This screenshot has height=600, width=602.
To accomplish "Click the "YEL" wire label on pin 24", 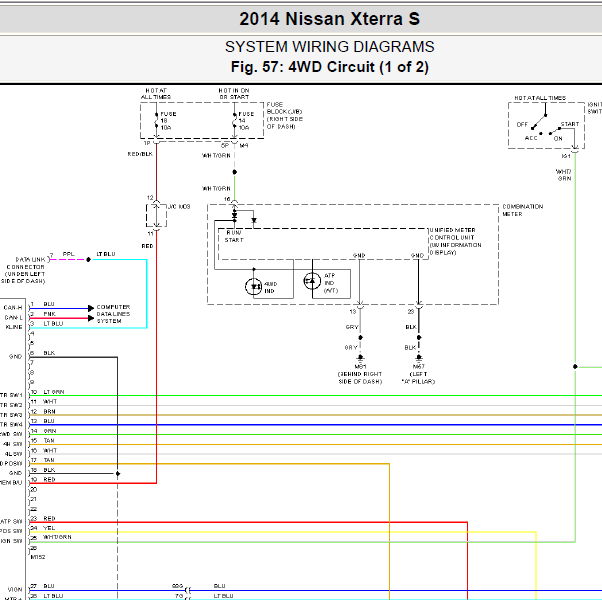I will point(49,528).
